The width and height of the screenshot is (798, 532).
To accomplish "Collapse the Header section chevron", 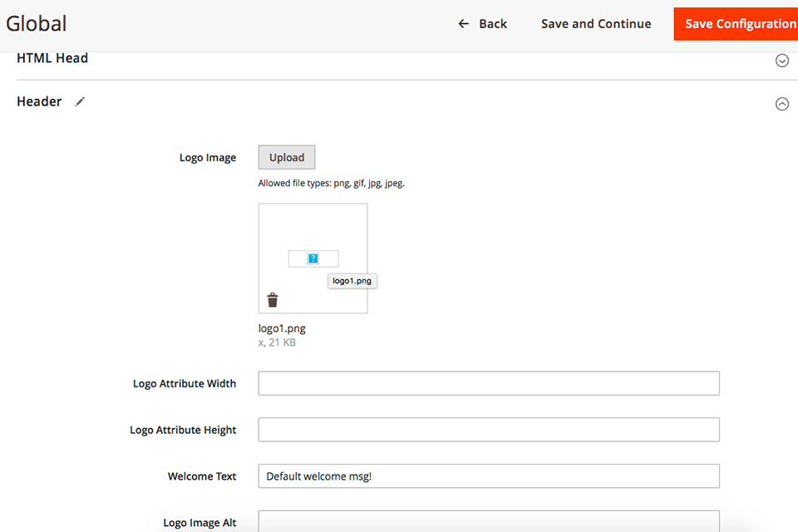I will pos(781,104).
